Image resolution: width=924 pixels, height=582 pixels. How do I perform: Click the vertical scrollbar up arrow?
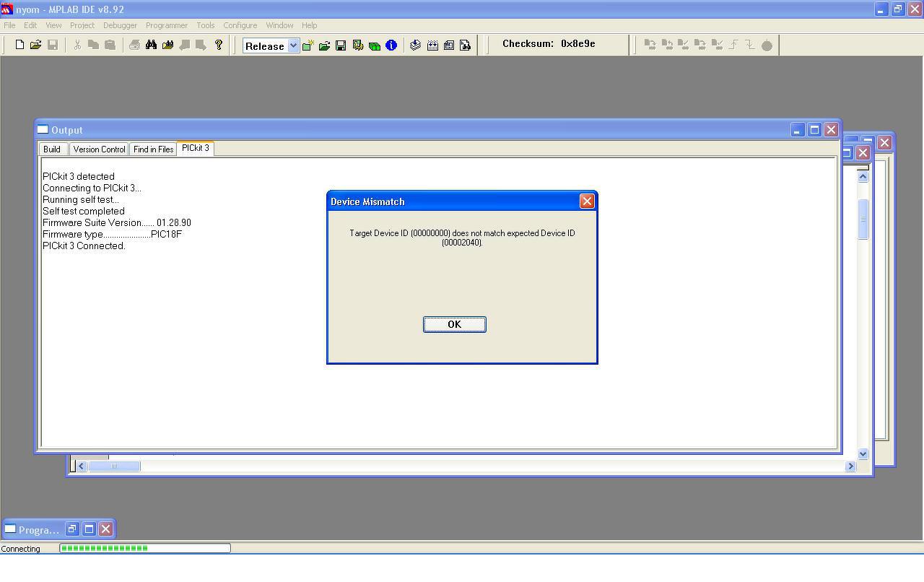click(863, 176)
